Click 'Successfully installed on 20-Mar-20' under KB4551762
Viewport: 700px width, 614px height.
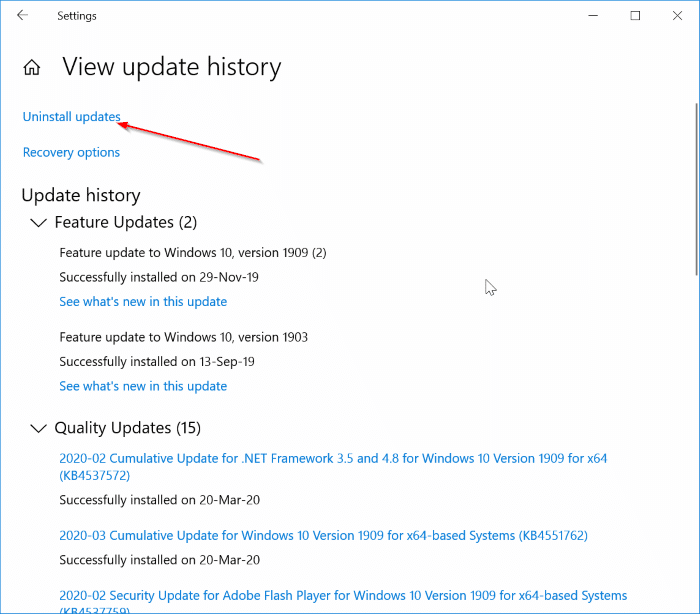tap(159, 560)
